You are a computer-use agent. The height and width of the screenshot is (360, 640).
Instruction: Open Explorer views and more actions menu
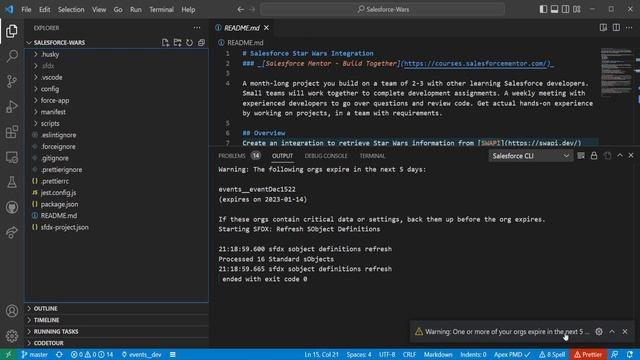click(x=197, y=28)
